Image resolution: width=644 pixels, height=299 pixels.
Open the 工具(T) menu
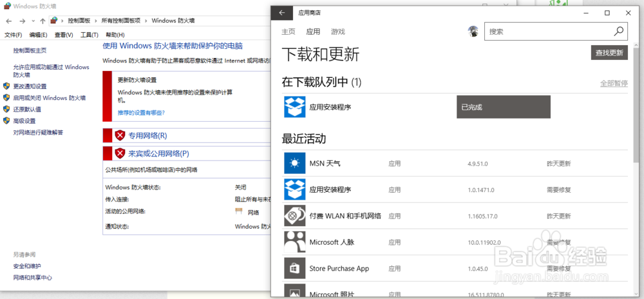pyautogui.click(x=89, y=35)
